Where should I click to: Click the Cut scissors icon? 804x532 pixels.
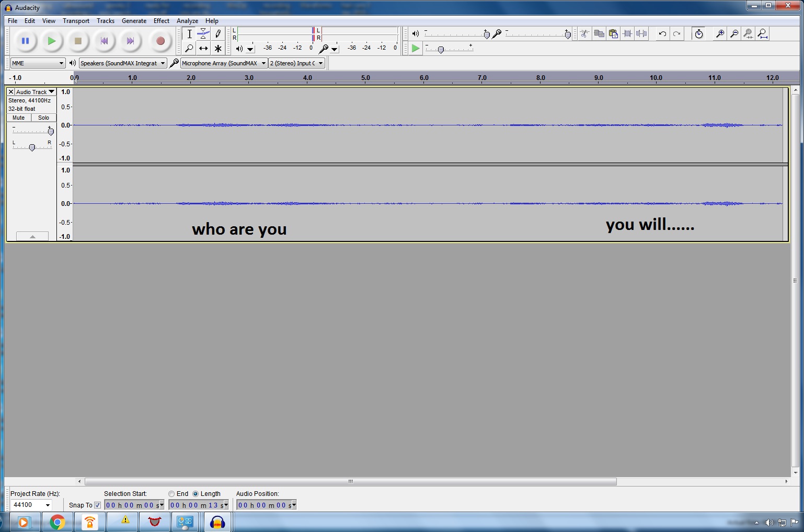pyautogui.click(x=584, y=34)
